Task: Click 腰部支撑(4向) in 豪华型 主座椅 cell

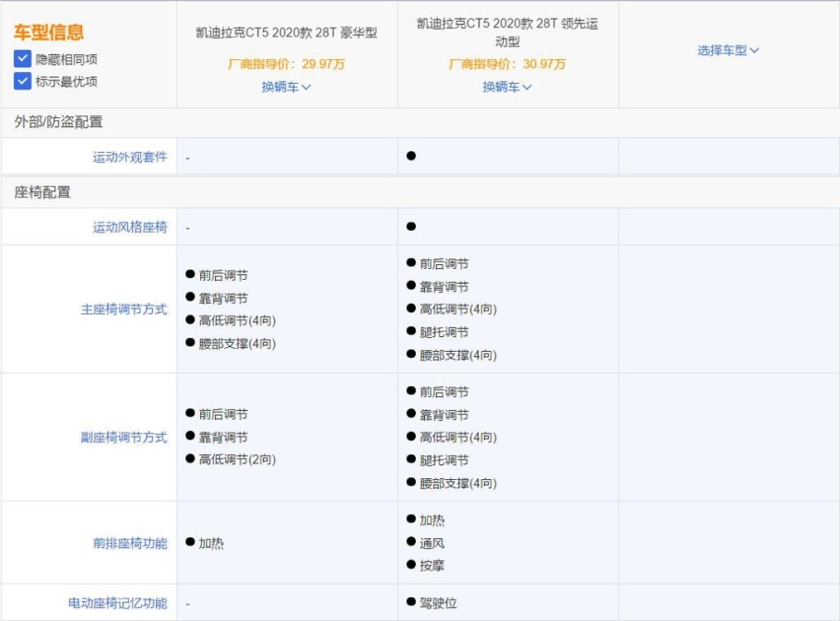Action: point(237,343)
